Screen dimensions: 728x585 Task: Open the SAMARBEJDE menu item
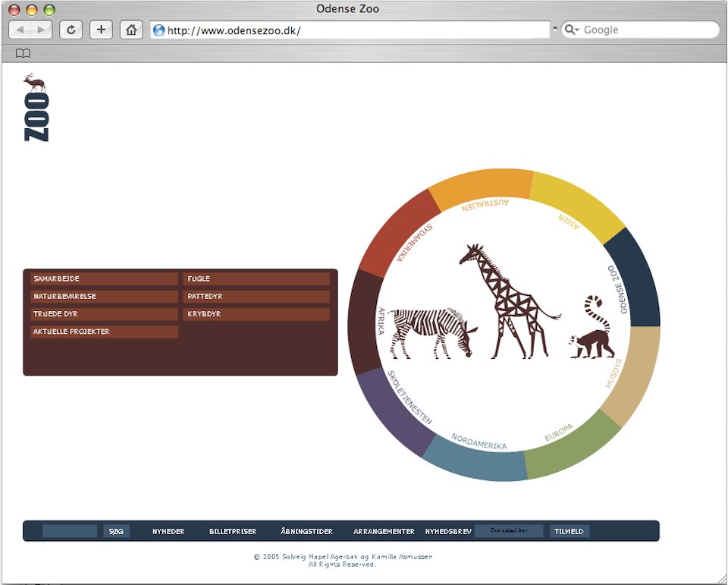click(x=104, y=278)
